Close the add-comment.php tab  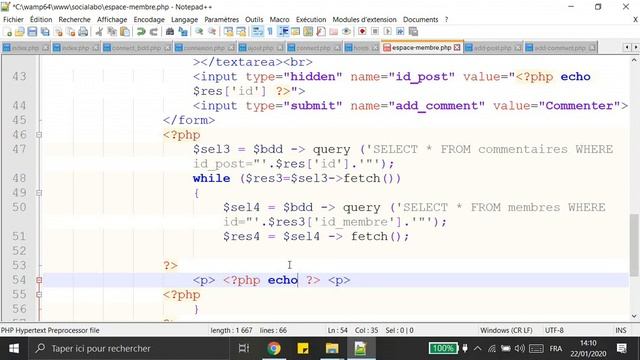coord(592,48)
